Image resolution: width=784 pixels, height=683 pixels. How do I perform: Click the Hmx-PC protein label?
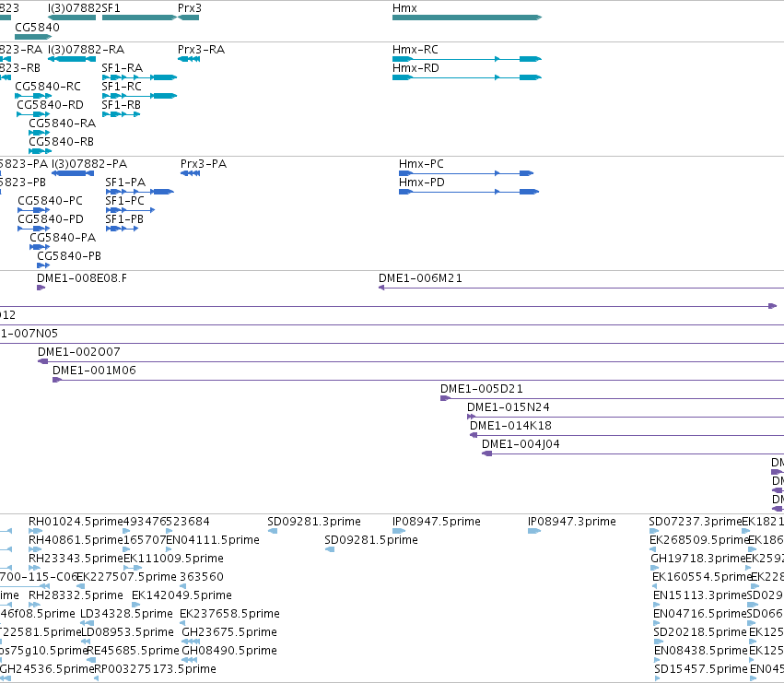pyautogui.click(x=421, y=164)
